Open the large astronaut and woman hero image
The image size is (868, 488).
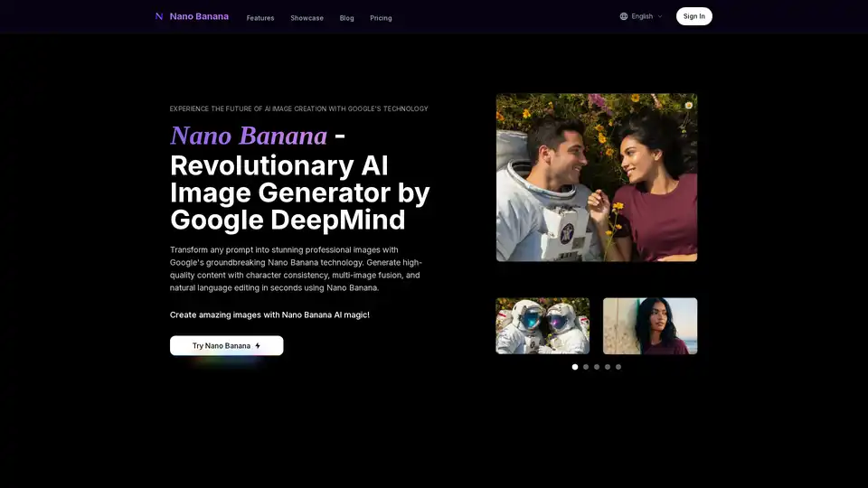[x=596, y=177]
